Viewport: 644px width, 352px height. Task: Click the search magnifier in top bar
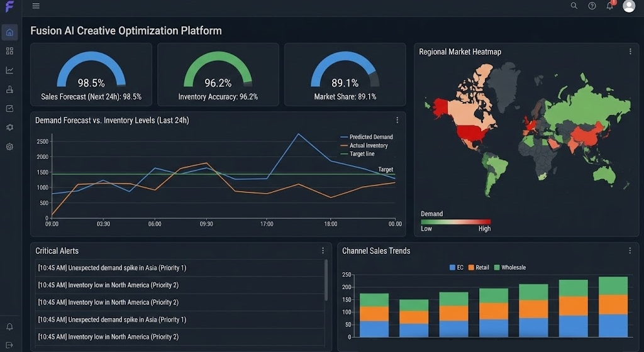(574, 6)
